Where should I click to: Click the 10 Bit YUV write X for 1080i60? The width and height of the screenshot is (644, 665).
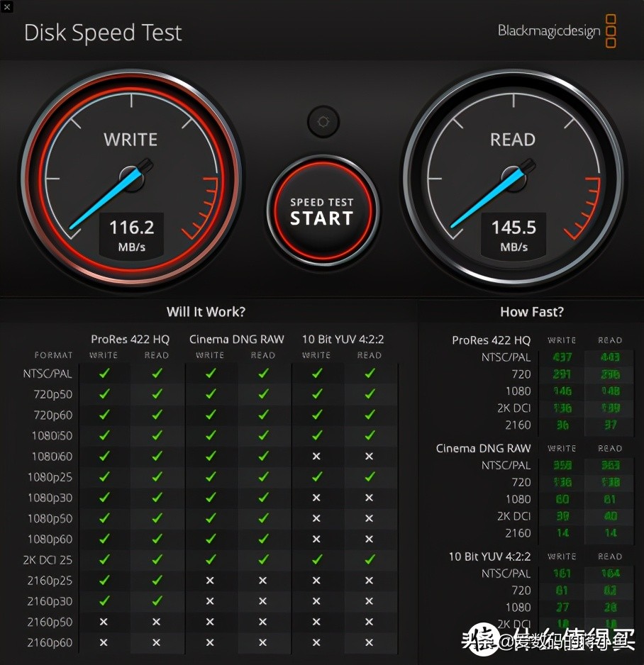(x=316, y=457)
